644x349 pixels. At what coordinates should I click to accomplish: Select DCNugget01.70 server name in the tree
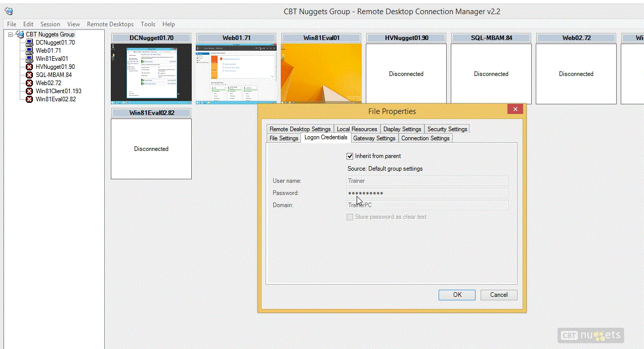coord(55,43)
